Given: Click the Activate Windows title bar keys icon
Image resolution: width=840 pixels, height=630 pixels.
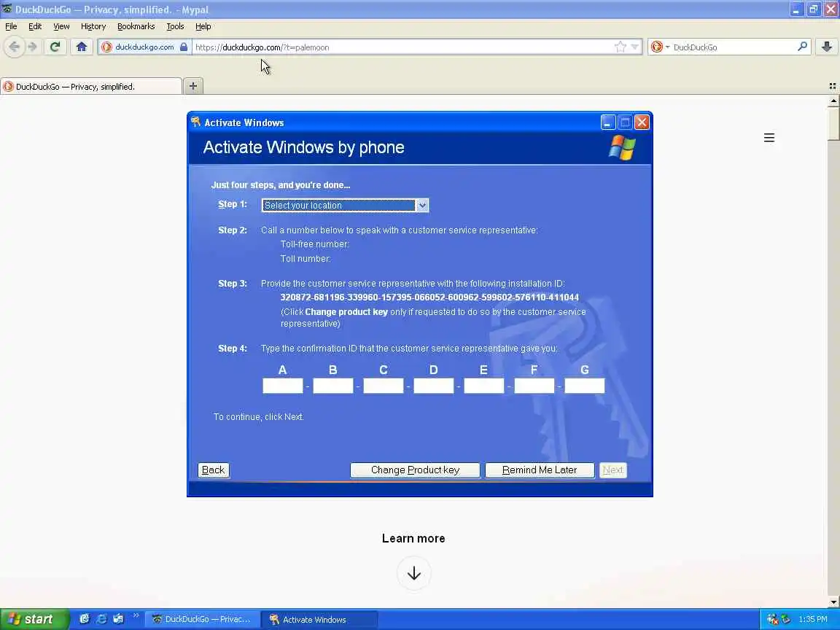Looking at the screenshot, I should coord(195,122).
